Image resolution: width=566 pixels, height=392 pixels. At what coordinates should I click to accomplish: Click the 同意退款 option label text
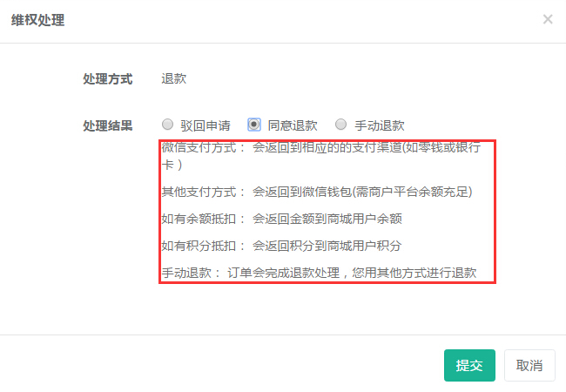click(293, 125)
